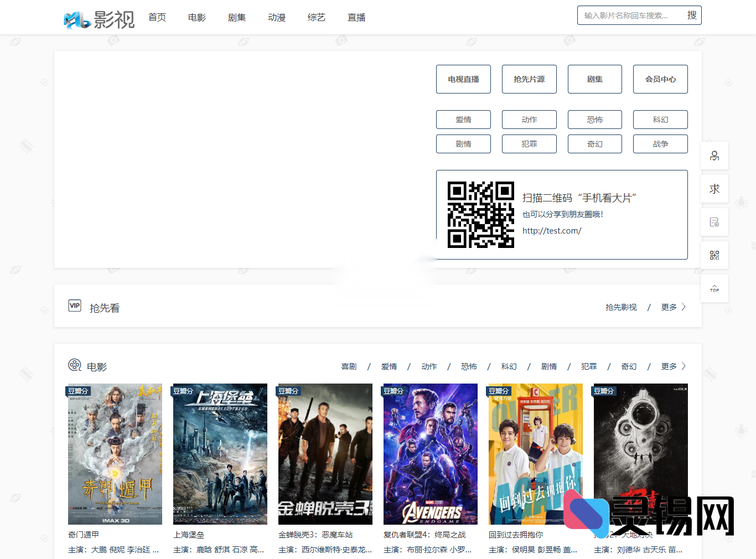Open the report/feedback document sidebar icon
756x559 pixels.
[x=714, y=222]
